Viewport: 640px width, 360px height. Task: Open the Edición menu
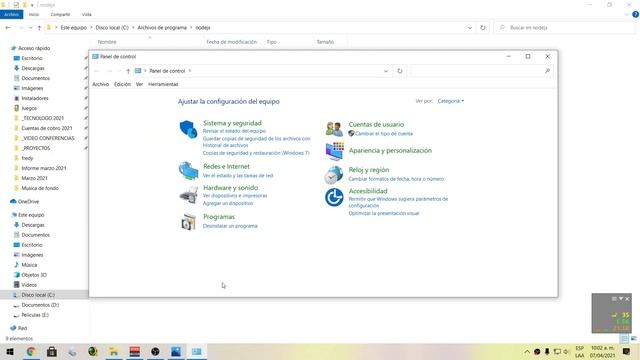coord(122,84)
